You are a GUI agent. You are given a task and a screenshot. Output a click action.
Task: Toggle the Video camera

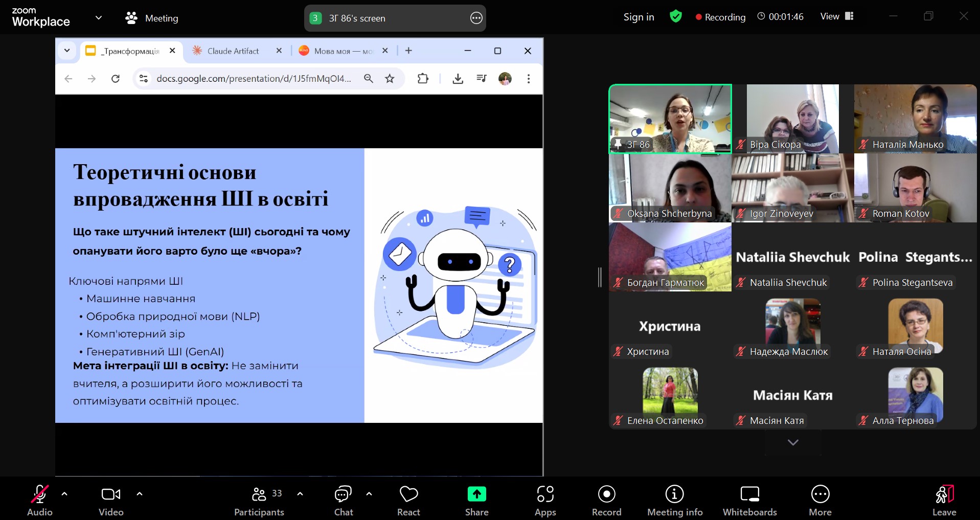pyautogui.click(x=111, y=501)
